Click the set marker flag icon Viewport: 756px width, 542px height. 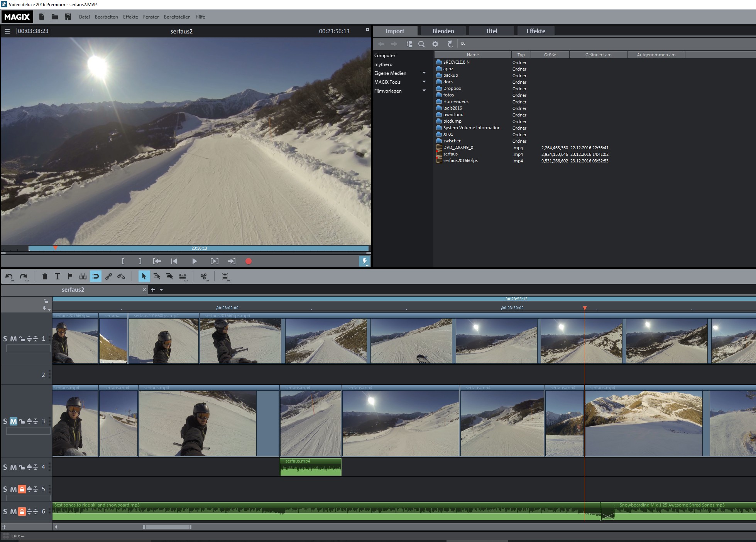(x=70, y=276)
